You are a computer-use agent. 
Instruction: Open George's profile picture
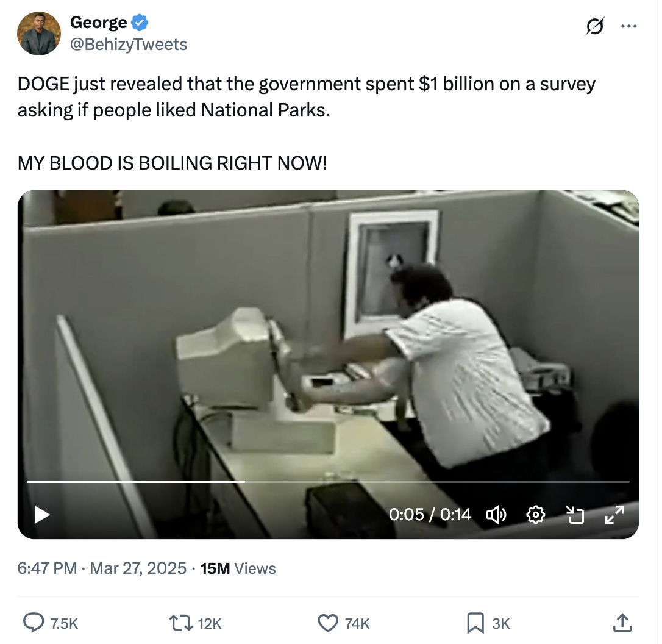[39, 34]
